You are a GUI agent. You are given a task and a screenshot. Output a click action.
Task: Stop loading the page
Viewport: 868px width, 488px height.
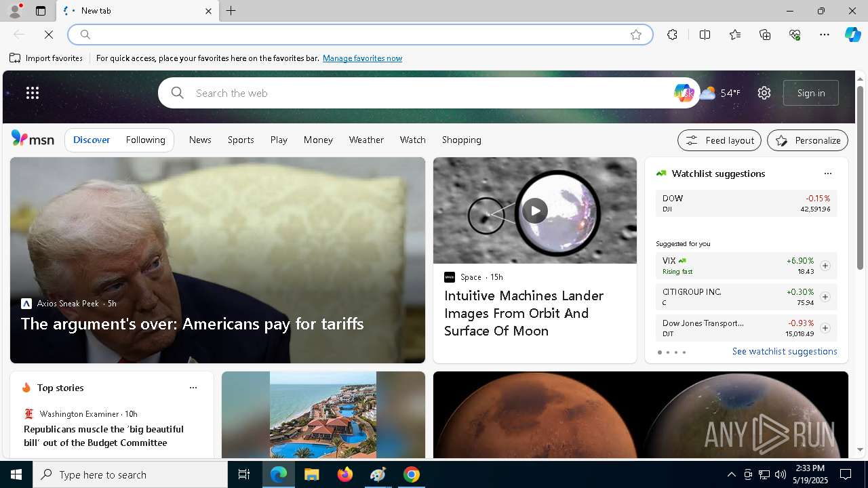pyautogui.click(x=49, y=35)
